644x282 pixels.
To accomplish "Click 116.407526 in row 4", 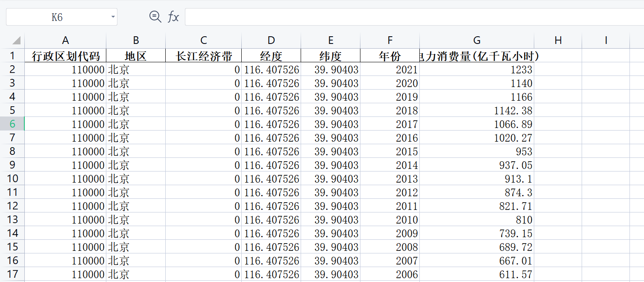I will tap(271, 97).
